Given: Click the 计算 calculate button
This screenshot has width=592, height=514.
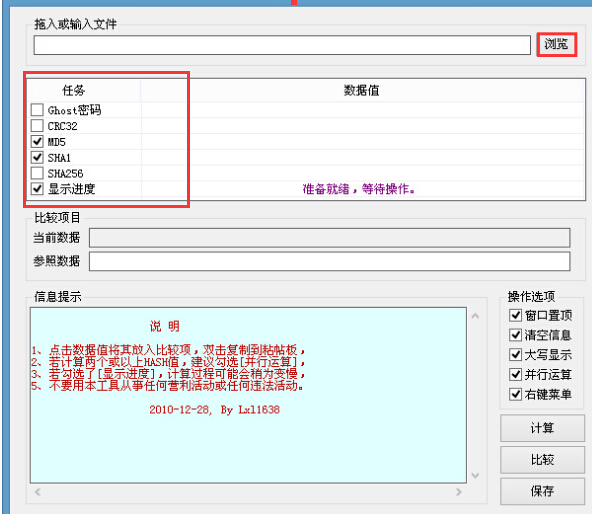Looking at the screenshot, I should click(x=543, y=428).
